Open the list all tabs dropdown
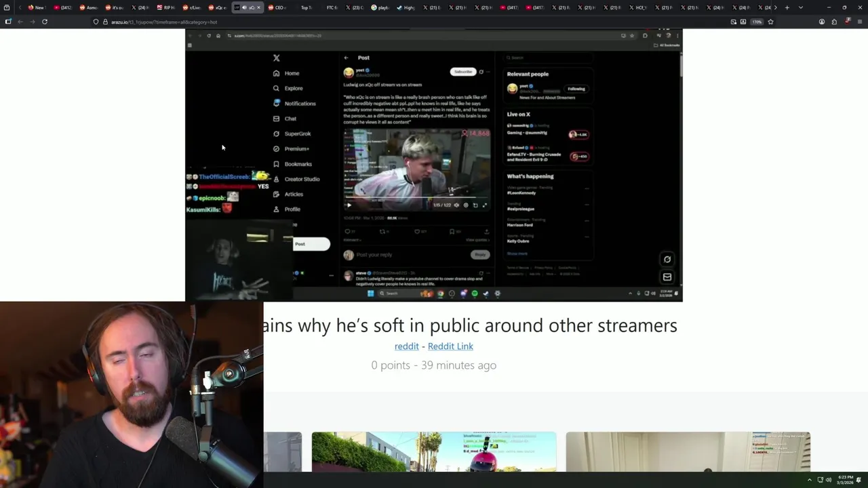This screenshot has width=868, height=488. (x=801, y=7)
